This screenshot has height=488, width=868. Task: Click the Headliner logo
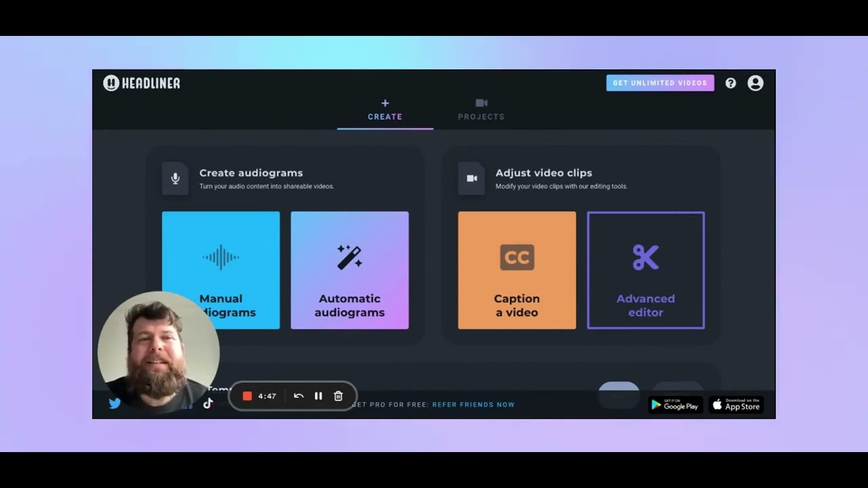pyautogui.click(x=142, y=83)
